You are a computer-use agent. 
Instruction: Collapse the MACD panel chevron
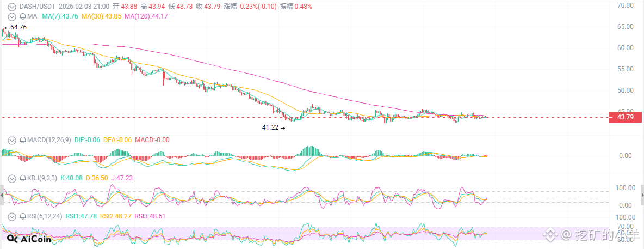click(12, 140)
